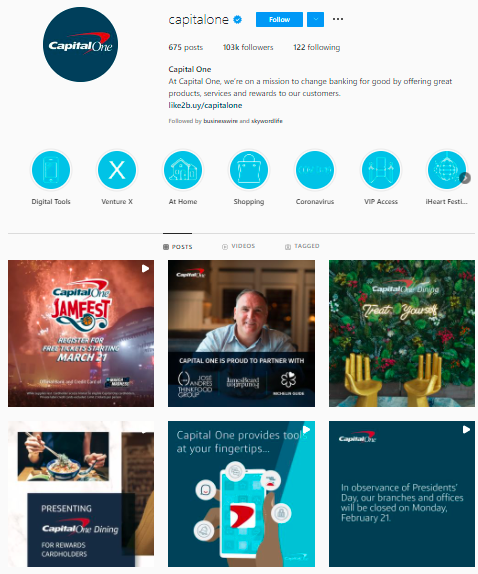Click the Capital One profile picture

coord(81,44)
